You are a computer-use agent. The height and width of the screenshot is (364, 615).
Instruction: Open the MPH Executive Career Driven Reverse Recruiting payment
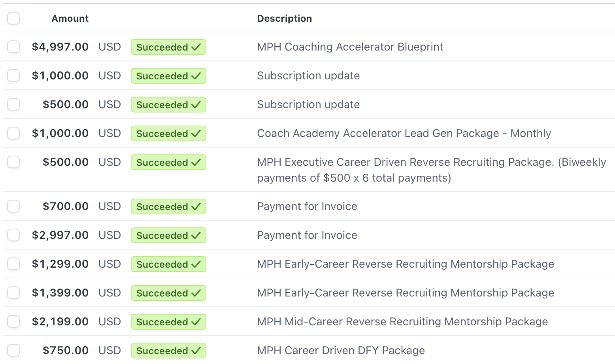pyautogui.click(x=432, y=170)
